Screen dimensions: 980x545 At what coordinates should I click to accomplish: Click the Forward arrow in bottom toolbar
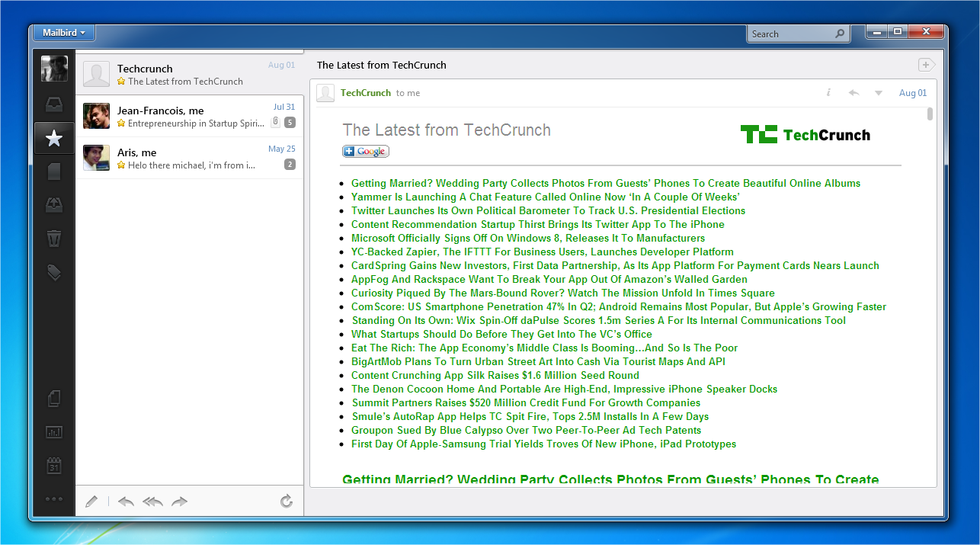(x=180, y=501)
